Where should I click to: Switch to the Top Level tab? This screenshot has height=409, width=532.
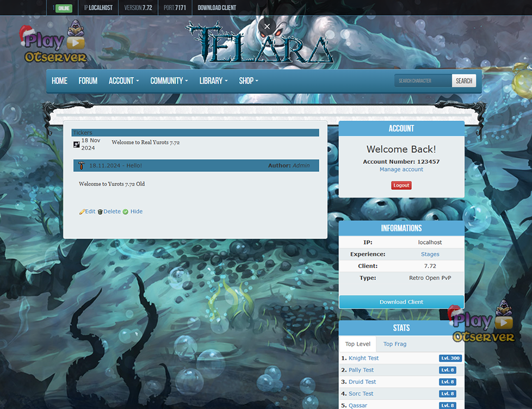click(x=358, y=344)
